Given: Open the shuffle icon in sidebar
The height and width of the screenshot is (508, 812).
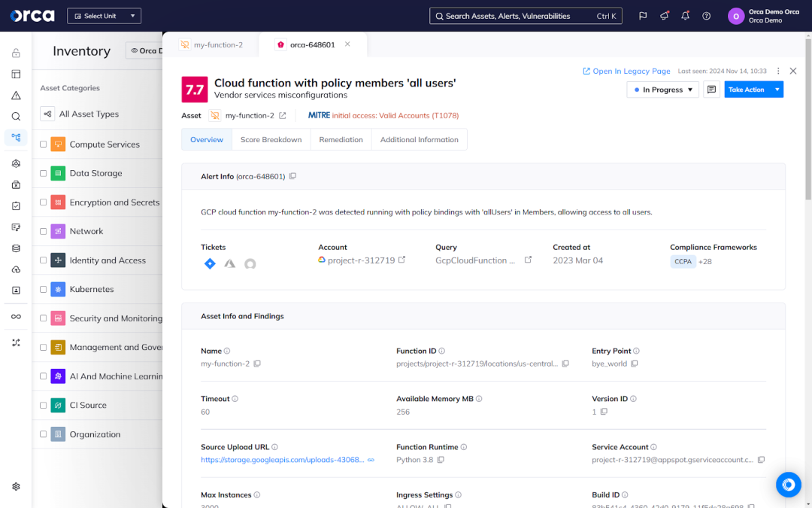Looking at the screenshot, I should point(16,342).
